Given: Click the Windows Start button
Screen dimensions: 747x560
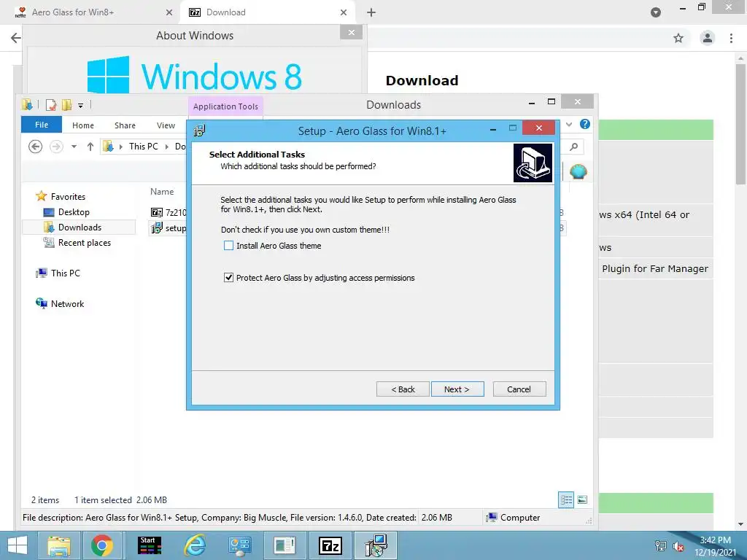Looking at the screenshot, I should 18,545.
